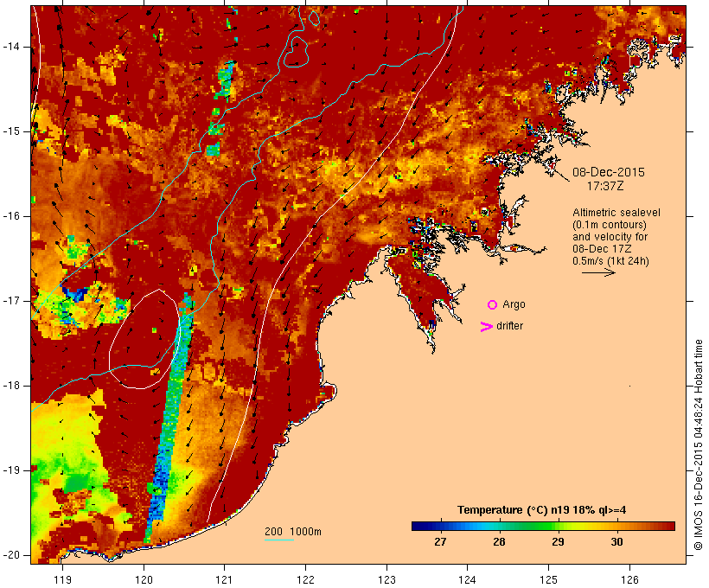Click the '0.5m/s (1kt 24h)' text
Viewport: 709px width, 588px height.
point(610,261)
